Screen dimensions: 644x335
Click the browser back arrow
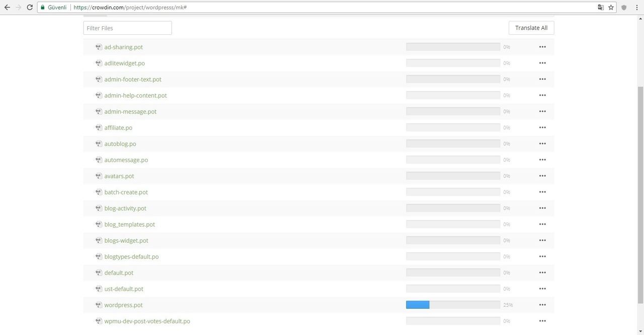click(7, 8)
